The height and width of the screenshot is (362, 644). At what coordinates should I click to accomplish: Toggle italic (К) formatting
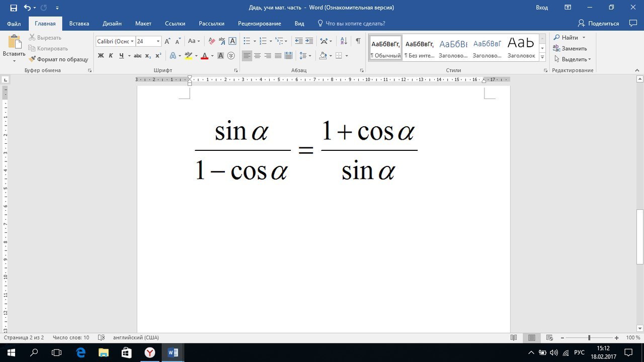(x=111, y=56)
